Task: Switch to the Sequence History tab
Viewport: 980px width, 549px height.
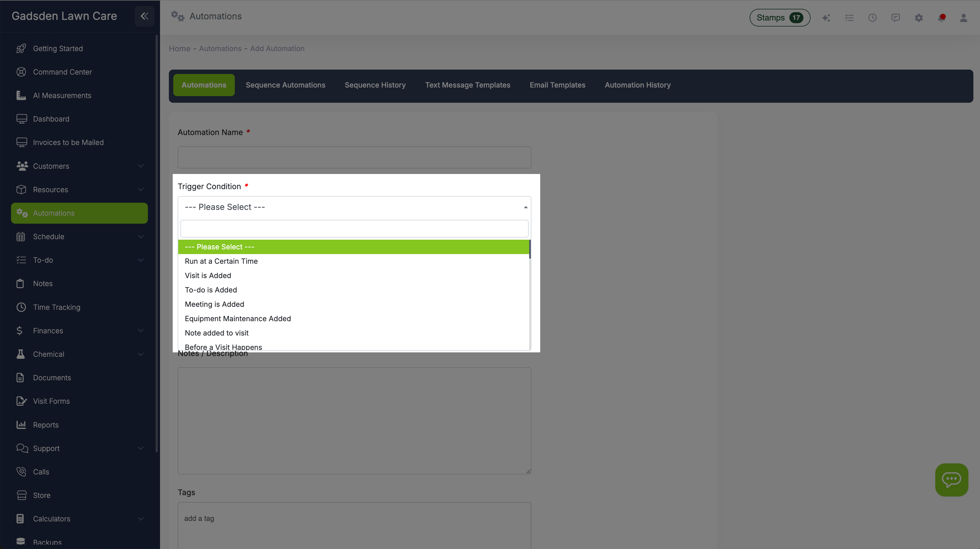Action: point(375,85)
